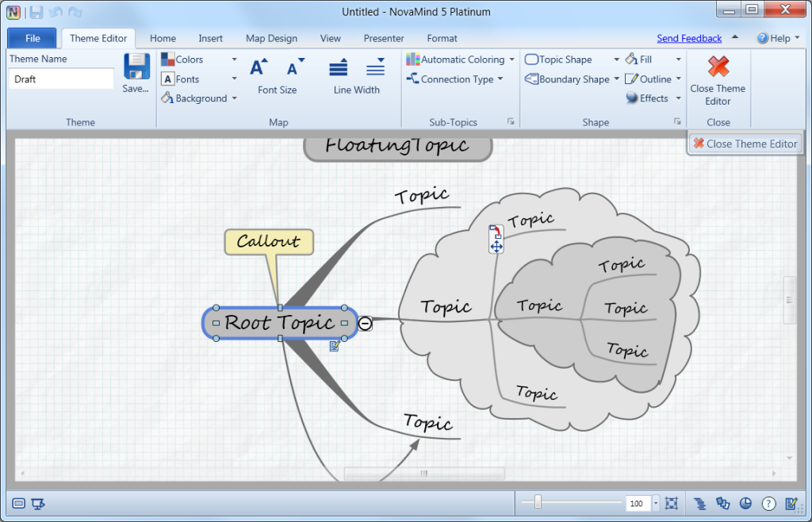Screen dimensions: 812x522
Task: Click the Send Feedback link
Action: click(x=689, y=38)
